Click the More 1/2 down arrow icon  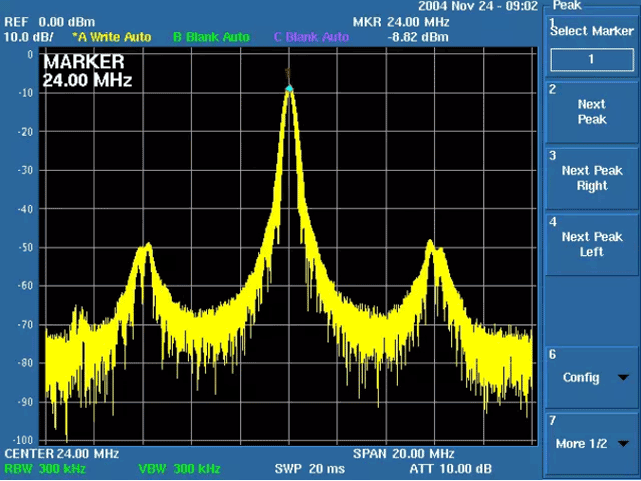click(x=624, y=444)
